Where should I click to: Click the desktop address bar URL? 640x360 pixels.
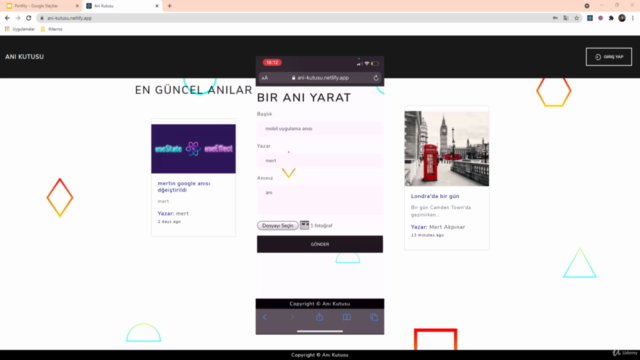point(69,18)
